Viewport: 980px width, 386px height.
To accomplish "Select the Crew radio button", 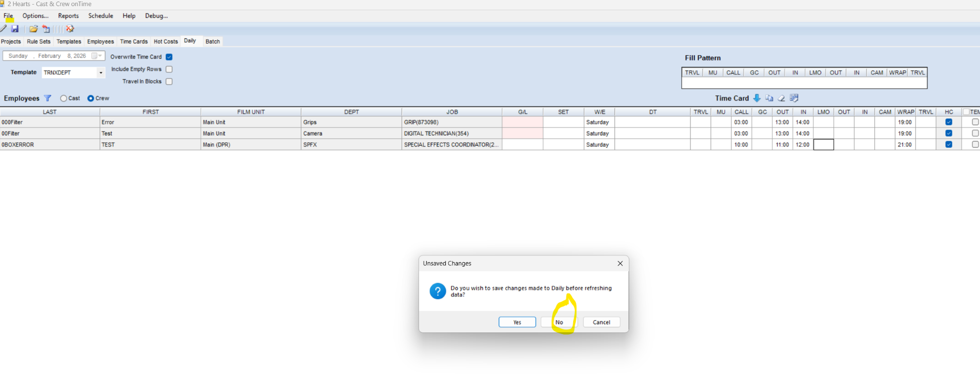I will (x=90, y=98).
